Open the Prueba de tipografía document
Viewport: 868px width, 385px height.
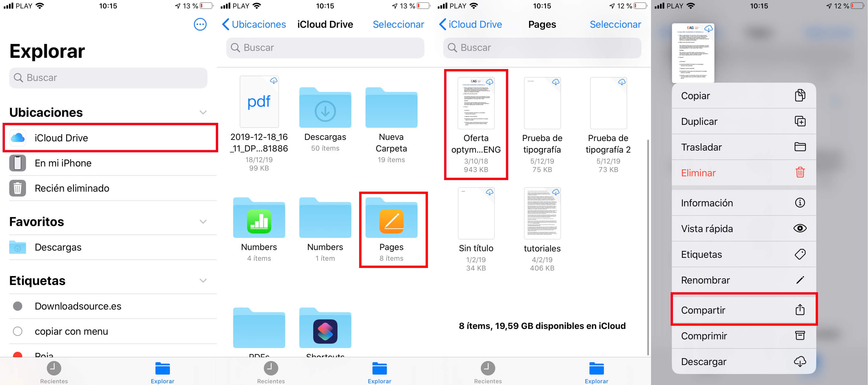coord(542,125)
